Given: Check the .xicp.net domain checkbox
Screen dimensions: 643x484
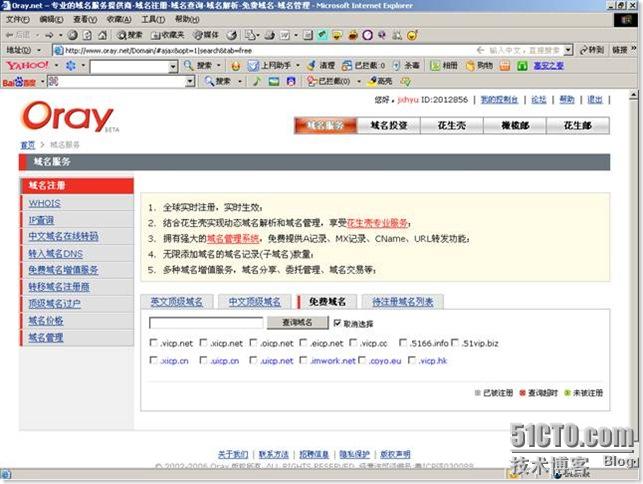Looking at the screenshot, I should (203, 342).
